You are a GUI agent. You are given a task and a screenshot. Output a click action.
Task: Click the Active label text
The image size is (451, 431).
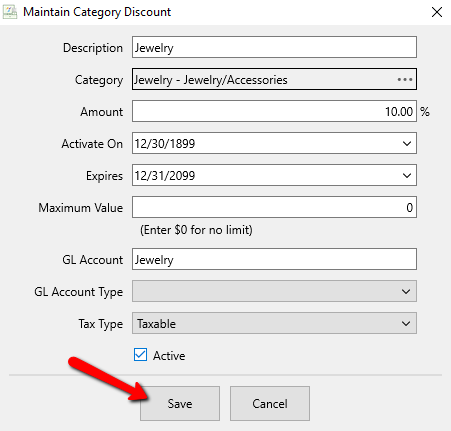tap(169, 356)
